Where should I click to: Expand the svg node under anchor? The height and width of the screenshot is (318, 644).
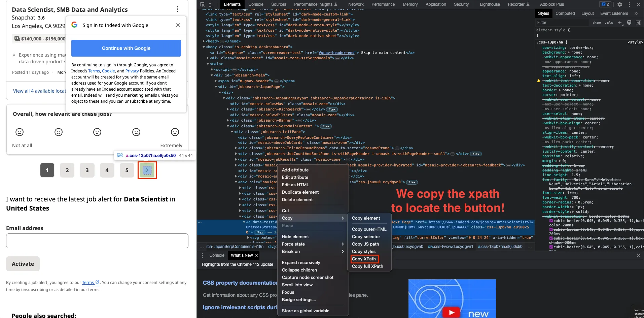click(248, 237)
